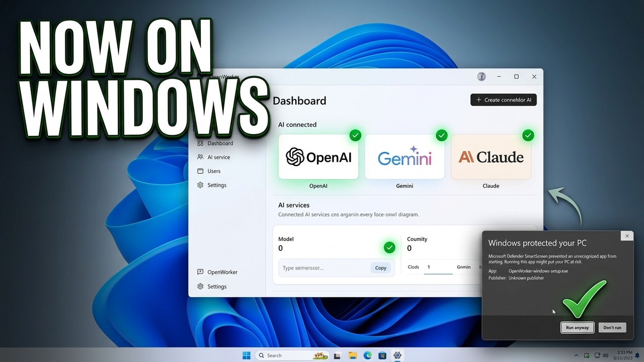644x362 pixels.
Task: Click green check badge on Claude card
Action: point(528,135)
